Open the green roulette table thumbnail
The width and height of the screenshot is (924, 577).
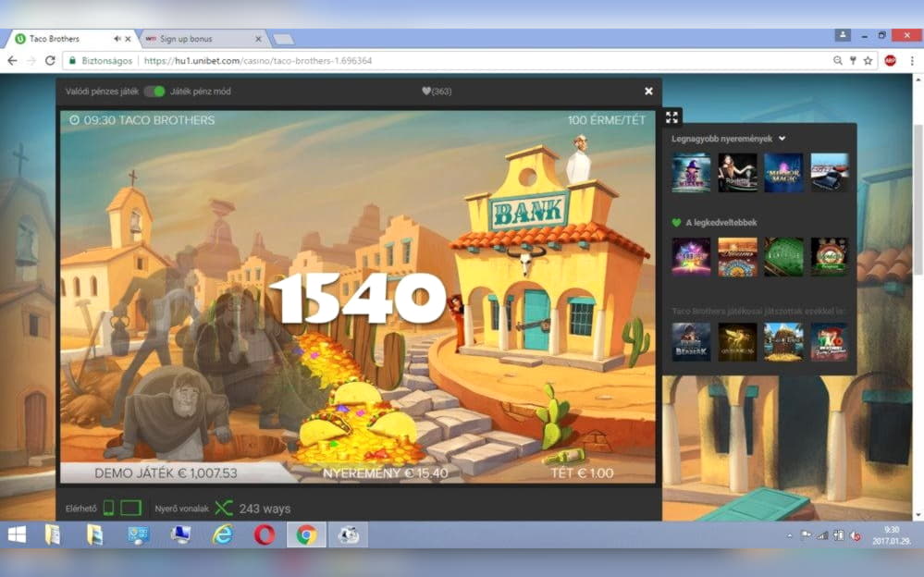783,257
